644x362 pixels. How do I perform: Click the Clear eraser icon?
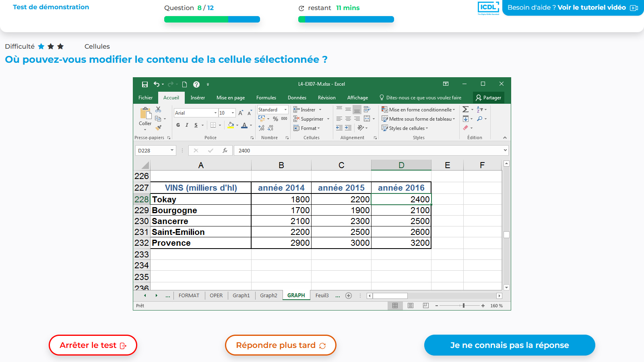click(x=466, y=128)
